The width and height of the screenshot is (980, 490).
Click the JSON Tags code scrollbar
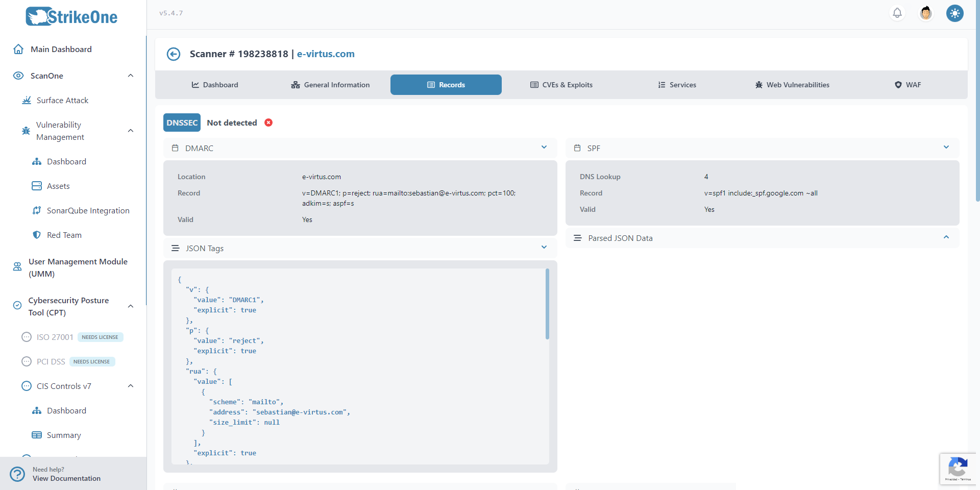pyautogui.click(x=547, y=304)
